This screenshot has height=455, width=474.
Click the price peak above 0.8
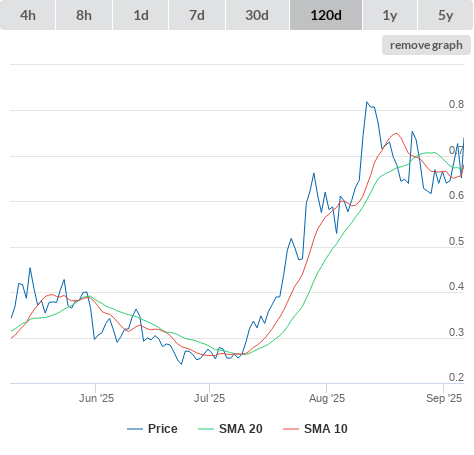[x=367, y=102]
